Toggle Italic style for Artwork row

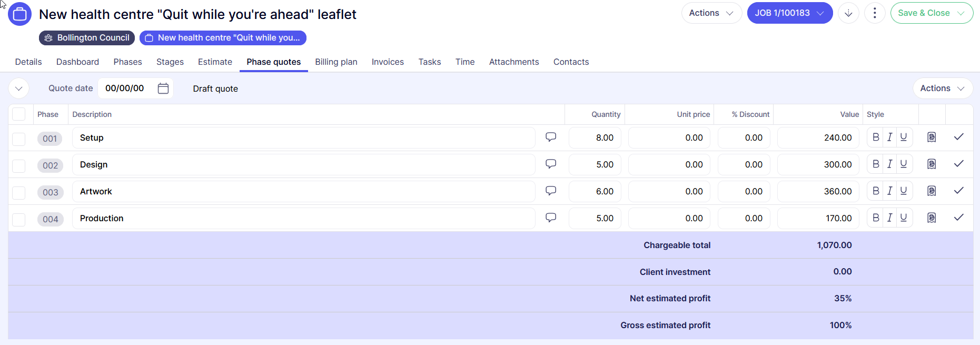pyautogui.click(x=889, y=191)
